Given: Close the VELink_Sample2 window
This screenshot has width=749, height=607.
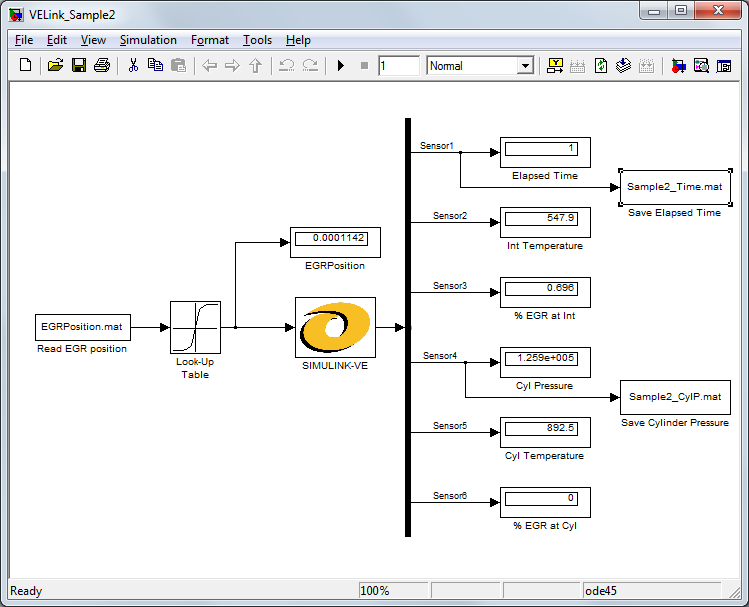Looking at the screenshot, I should pyautogui.click(x=718, y=11).
